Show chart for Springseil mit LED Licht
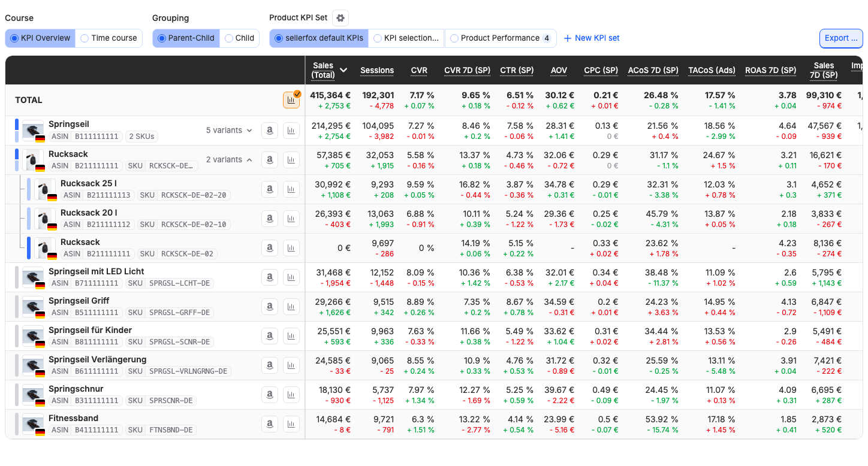This screenshot has height=466, width=868. pyautogui.click(x=291, y=277)
